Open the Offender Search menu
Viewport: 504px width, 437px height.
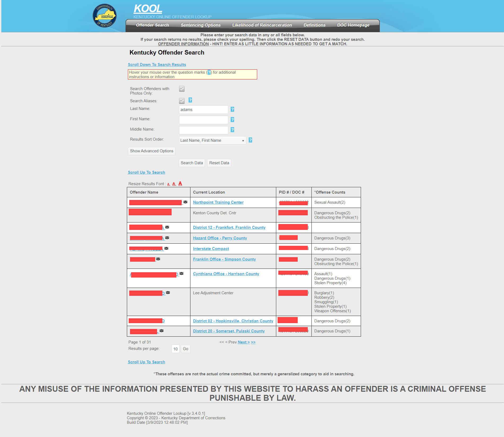(152, 25)
